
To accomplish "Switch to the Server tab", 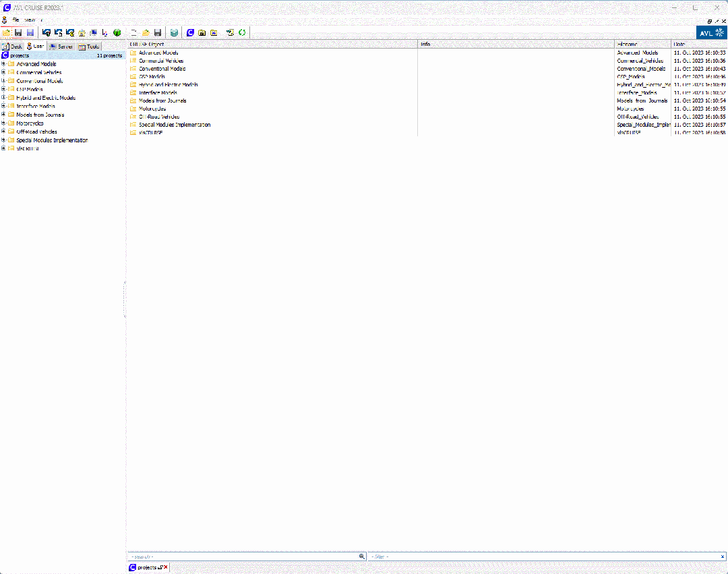I will pos(61,47).
